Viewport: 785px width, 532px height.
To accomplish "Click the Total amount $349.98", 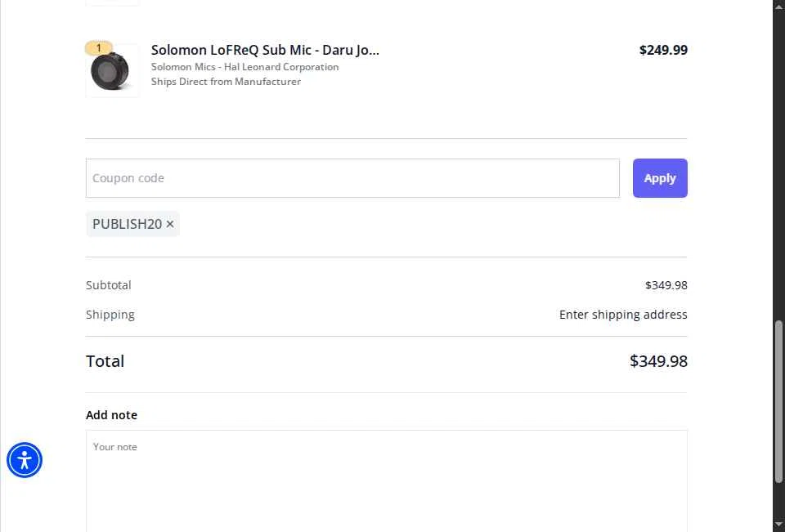I will tap(658, 361).
